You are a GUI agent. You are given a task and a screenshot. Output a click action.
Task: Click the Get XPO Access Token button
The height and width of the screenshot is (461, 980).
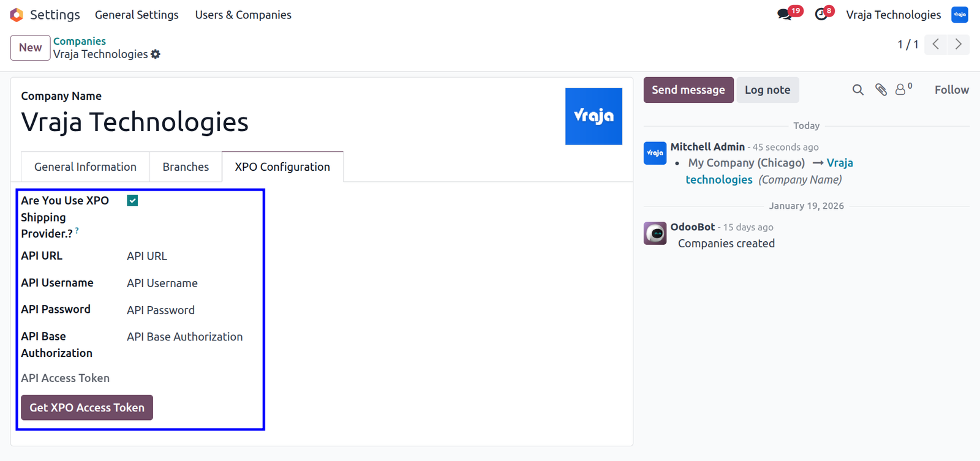point(87,408)
